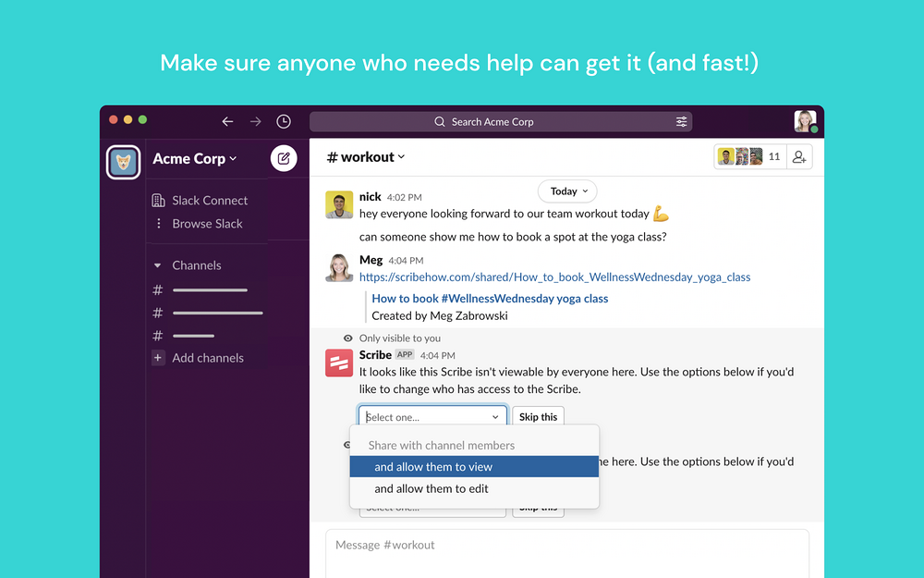Click Created by Meg Zabrowski text
Viewport: 924px width, 578px height.
[440, 315]
